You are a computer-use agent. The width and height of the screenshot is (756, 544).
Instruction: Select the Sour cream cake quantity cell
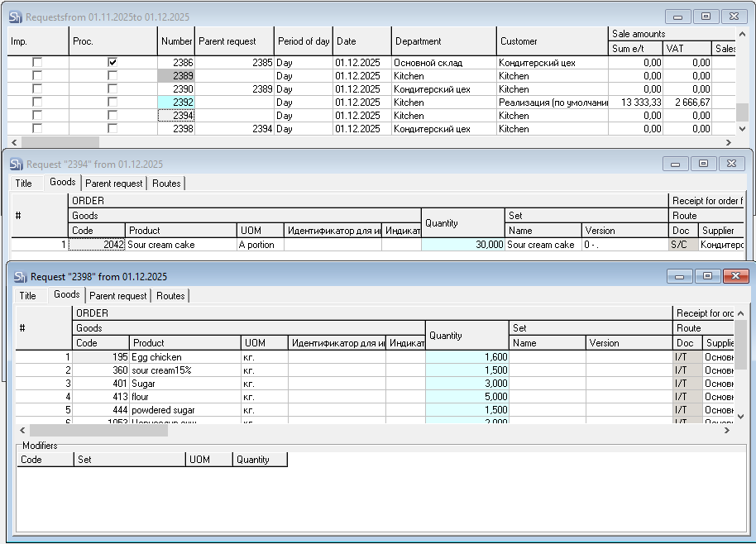pos(462,245)
